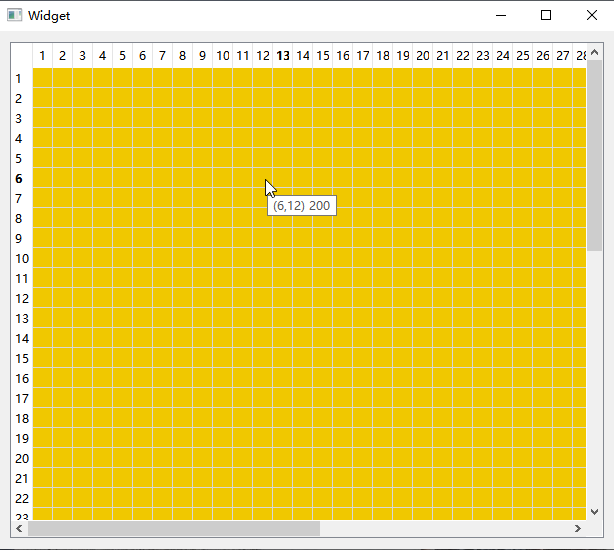This screenshot has height=550, width=614.
Task: Select row header 9
Action: tap(22, 238)
